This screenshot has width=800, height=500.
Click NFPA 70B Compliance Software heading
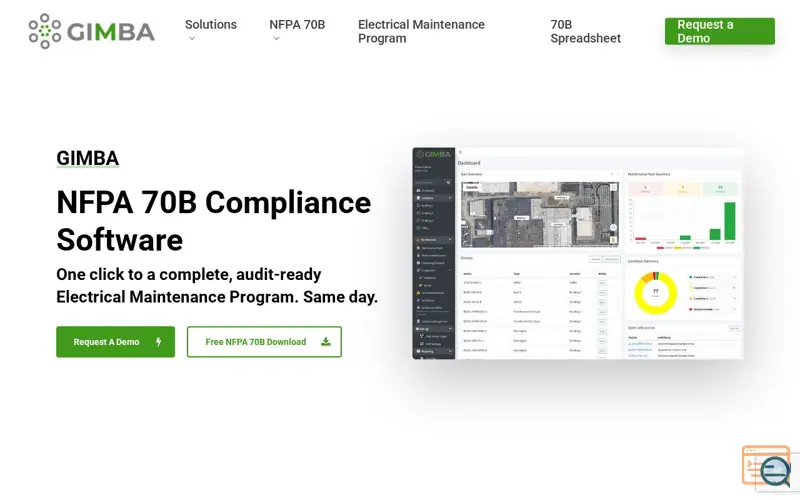tap(214, 221)
